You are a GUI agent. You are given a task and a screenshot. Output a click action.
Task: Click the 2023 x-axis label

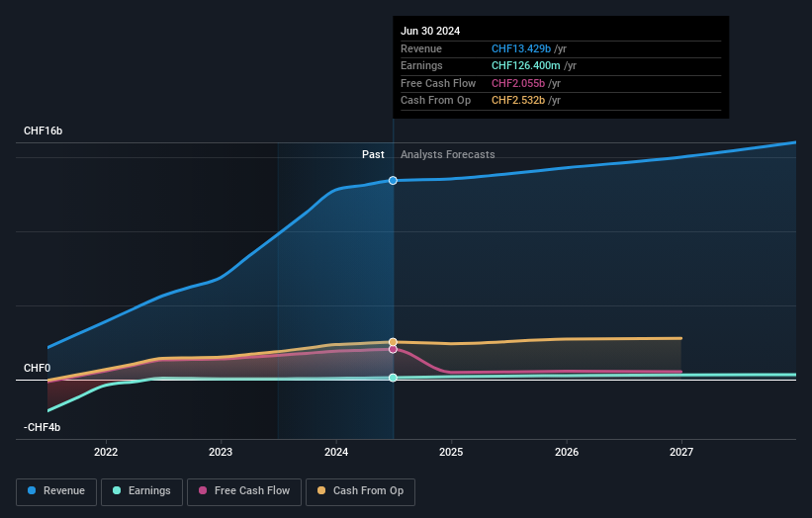click(221, 452)
